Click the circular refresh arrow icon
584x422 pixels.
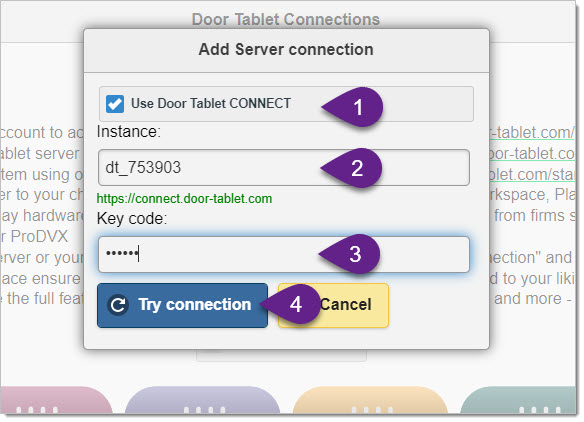coord(118,305)
